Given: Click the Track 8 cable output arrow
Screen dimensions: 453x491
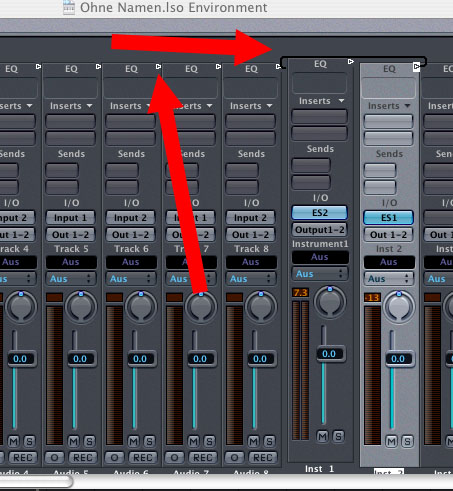Looking at the screenshot, I should click(x=278, y=67).
